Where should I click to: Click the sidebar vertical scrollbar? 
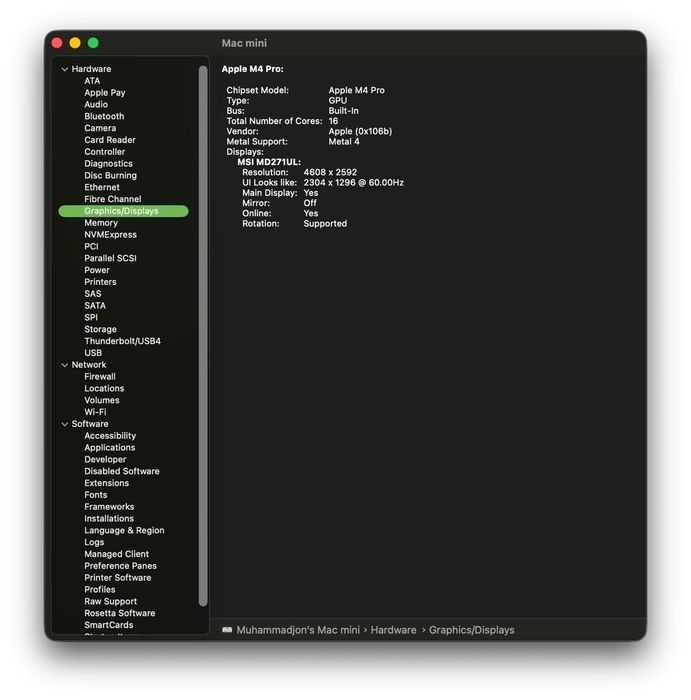[x=203, y=336]
